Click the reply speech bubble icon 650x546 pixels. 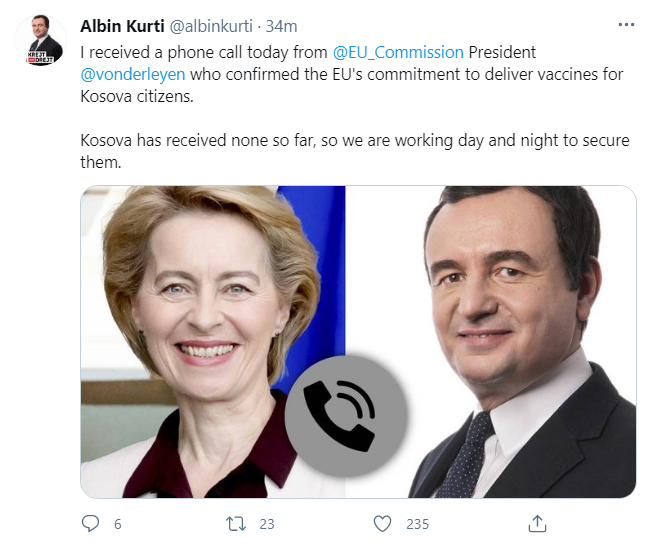(90, 523)
